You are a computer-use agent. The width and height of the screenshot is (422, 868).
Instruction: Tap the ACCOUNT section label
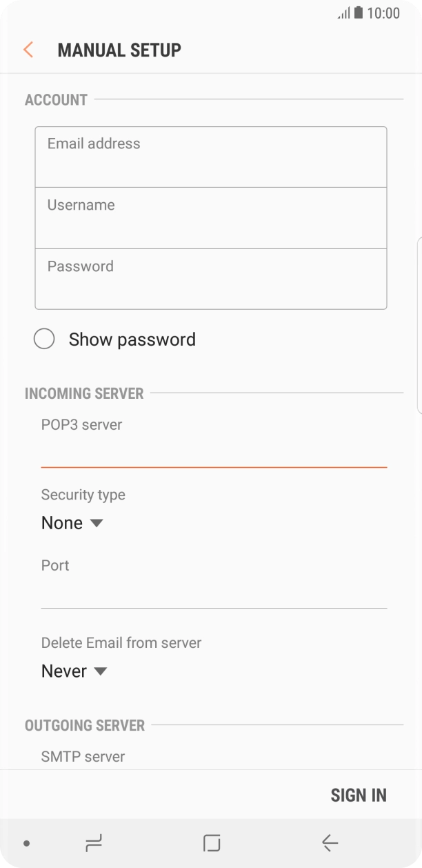coord(56,99)
